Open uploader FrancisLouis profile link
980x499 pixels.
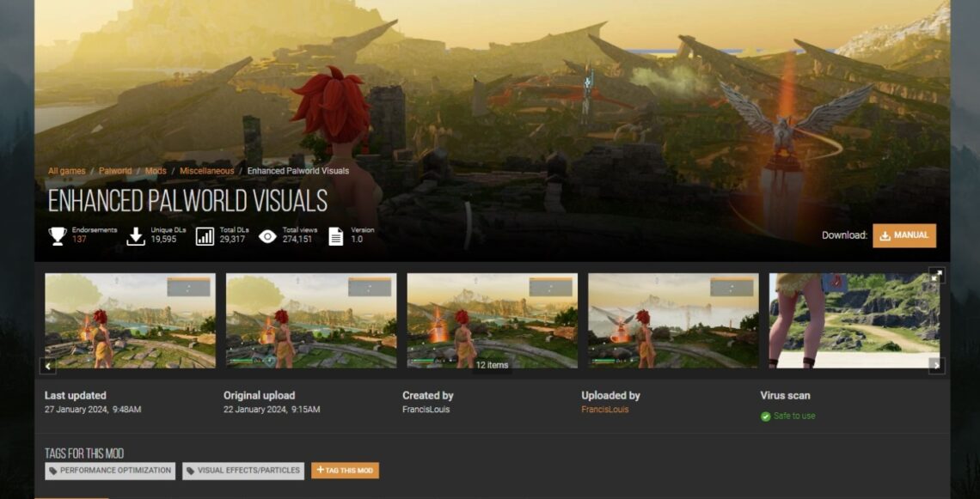(604, 410)
